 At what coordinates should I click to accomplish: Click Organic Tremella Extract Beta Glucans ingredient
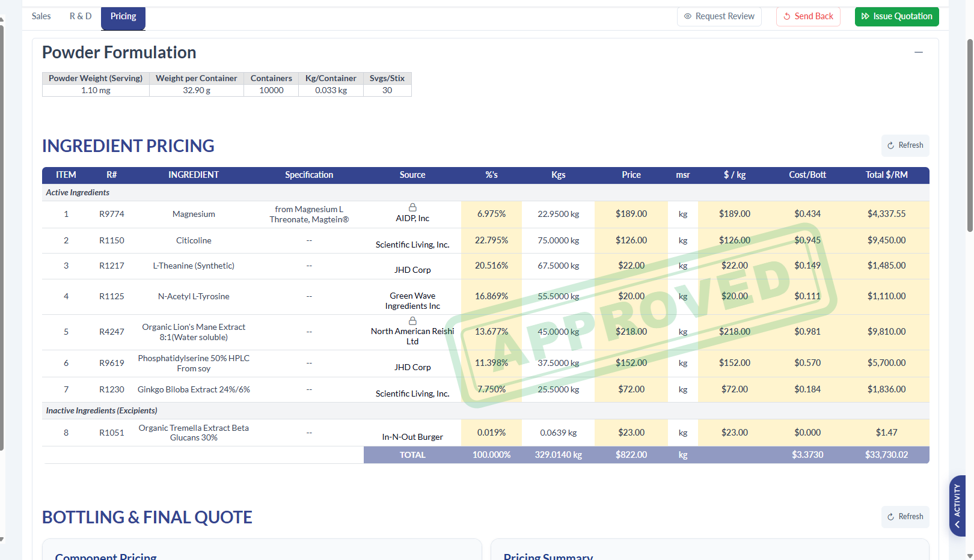pyautogui.click(x=194, y=433)
